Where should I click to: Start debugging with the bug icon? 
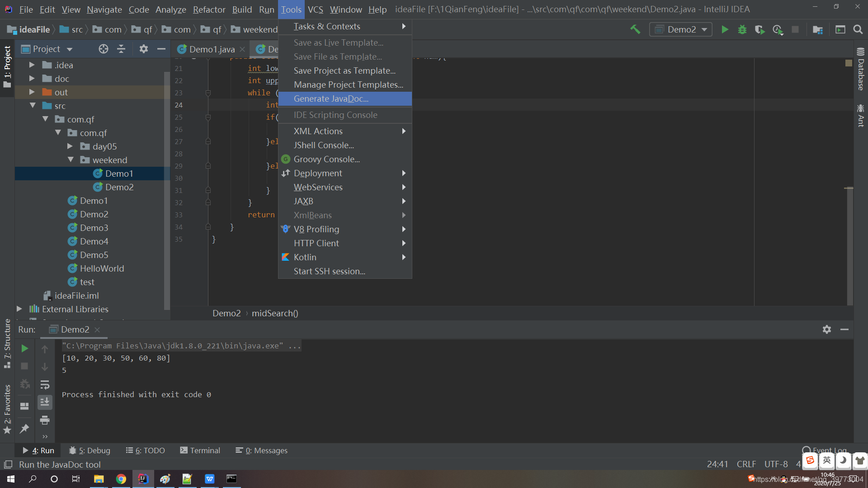[742, 29]
